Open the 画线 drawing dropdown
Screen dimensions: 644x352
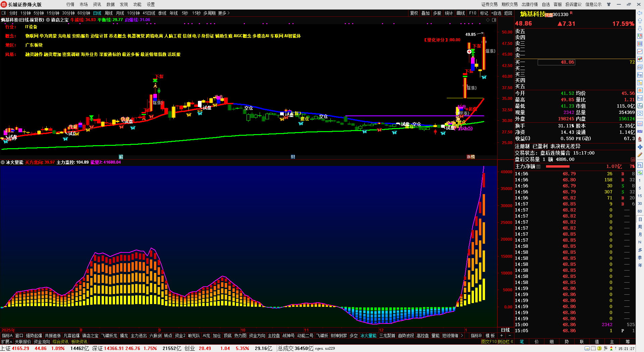[461, 13]
